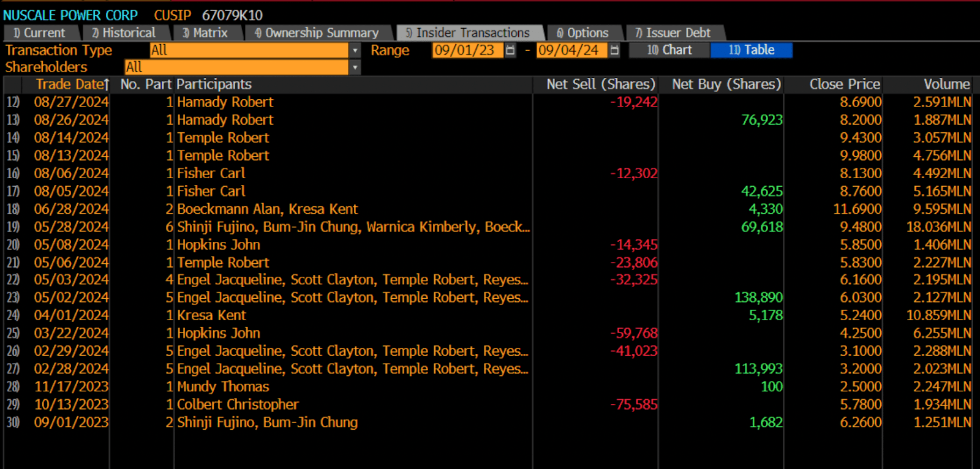Switch to the Historical tab
This screenshot has width=980, height=469.
[124, 33]
